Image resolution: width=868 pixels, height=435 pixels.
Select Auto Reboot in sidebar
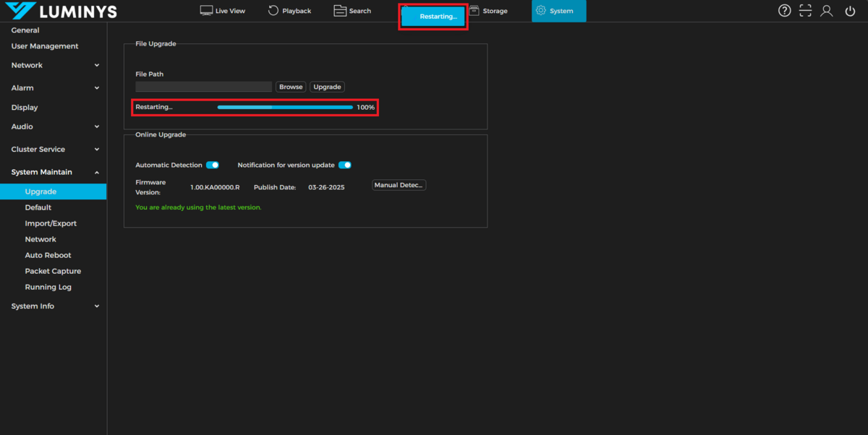[48, 255]
